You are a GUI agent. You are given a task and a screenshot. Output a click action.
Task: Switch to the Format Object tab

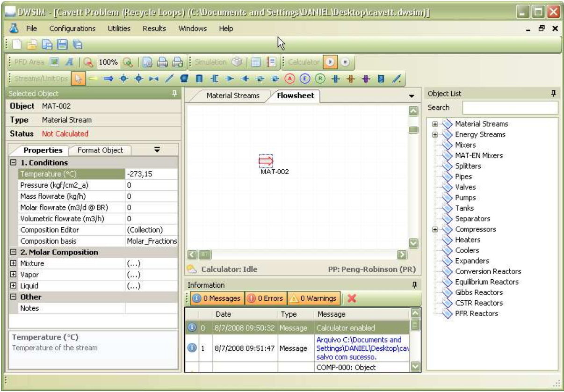(100, 150)
